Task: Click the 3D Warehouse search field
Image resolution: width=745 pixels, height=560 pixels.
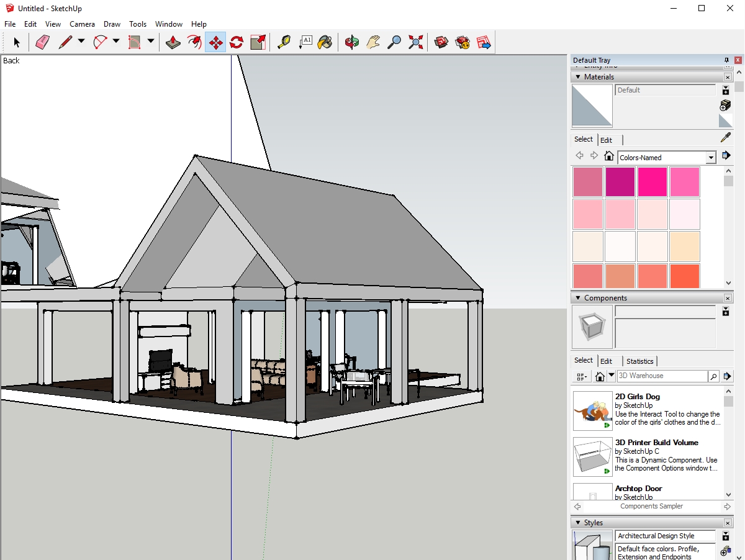Action: [x=661, y=376]
